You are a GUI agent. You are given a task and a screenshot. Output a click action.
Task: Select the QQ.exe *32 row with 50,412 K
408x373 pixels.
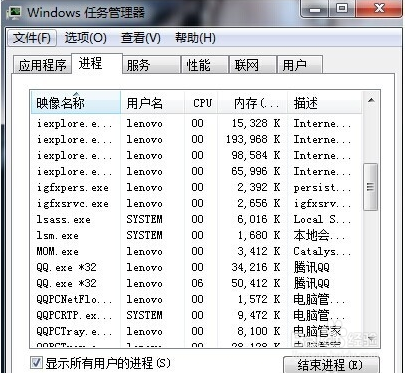[x=196, y=283]
